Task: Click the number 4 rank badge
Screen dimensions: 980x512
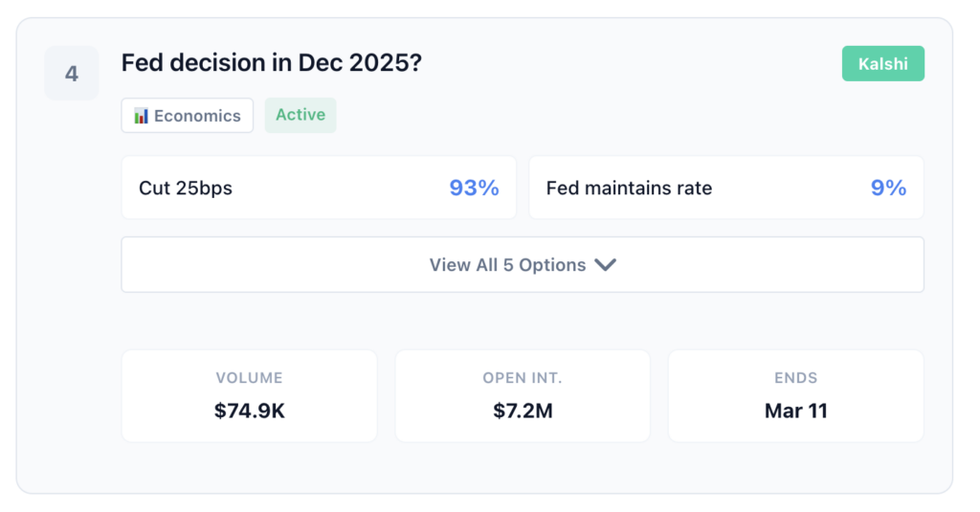Action: click(72, 73)
